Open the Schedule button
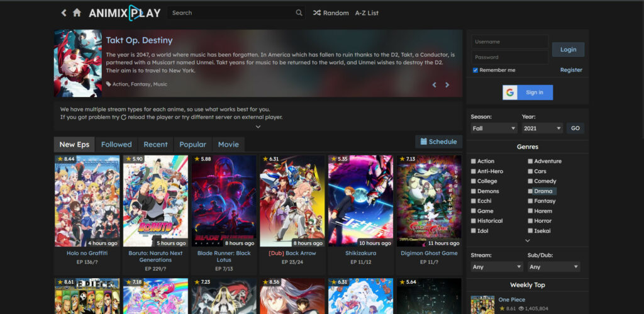Screen dimensions: 644x314 [438, 142]
